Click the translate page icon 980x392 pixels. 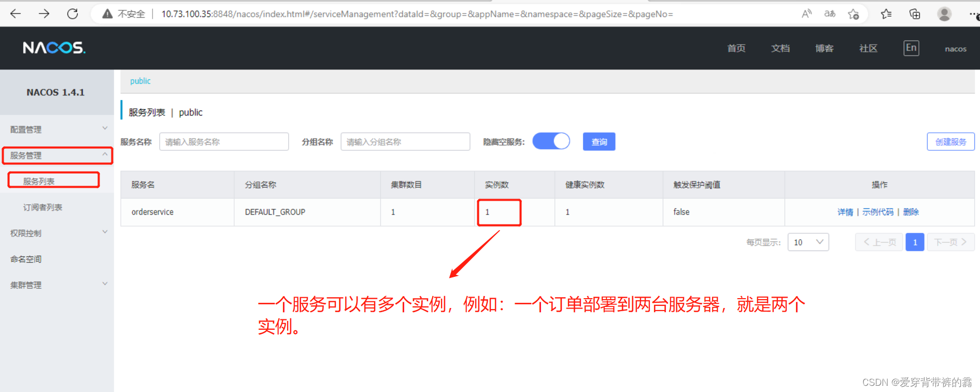click(x=830, y=14)
